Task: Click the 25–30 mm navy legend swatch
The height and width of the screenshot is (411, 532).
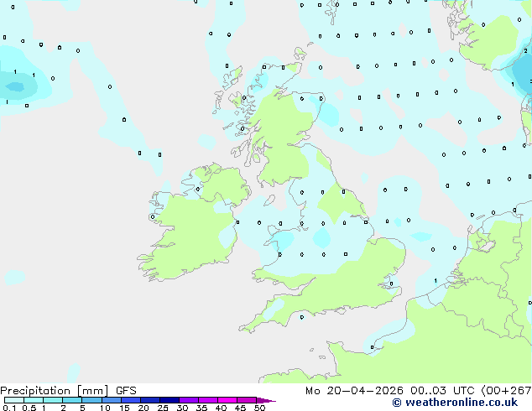Action: [x=170, y=400]
